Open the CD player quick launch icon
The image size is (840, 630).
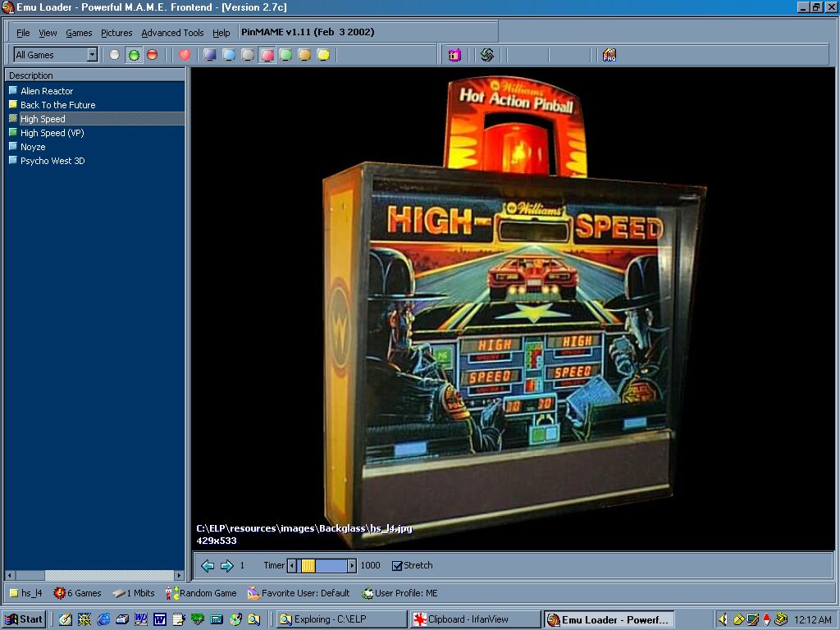coord(235,620)
